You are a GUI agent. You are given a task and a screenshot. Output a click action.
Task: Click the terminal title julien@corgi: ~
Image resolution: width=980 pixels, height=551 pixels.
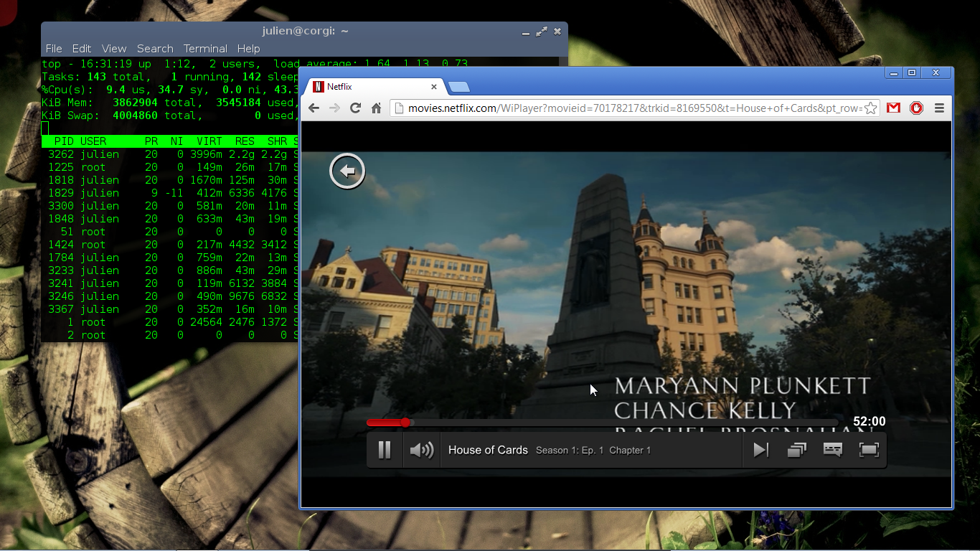point(305,32)
